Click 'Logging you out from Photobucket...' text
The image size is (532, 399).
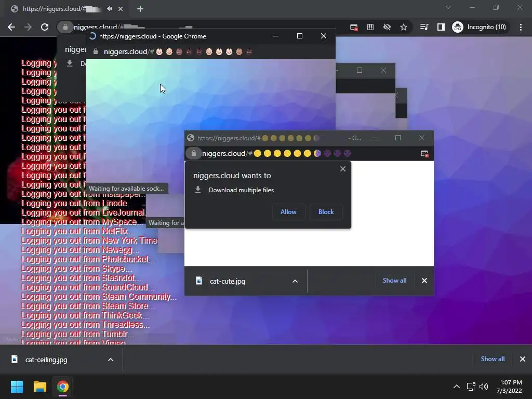click(x=88, y=259)
